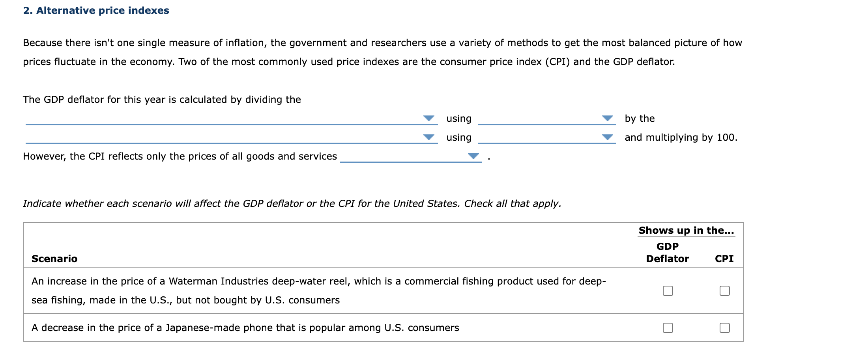Select the Japanese-made phone scenario row text
Image resolution: width=868 pixels, height=346 pixels.
coord(245,327)
